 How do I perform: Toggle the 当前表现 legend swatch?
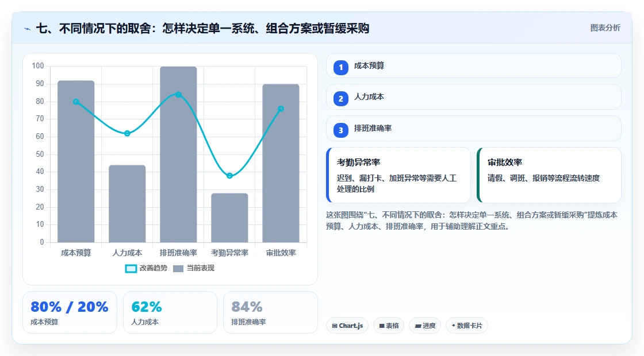[x=178, y=268]
